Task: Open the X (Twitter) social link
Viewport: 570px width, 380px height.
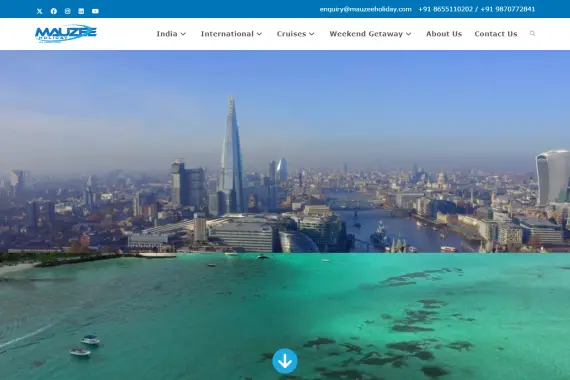Action: pyautogui.click(x=40, y=11)
